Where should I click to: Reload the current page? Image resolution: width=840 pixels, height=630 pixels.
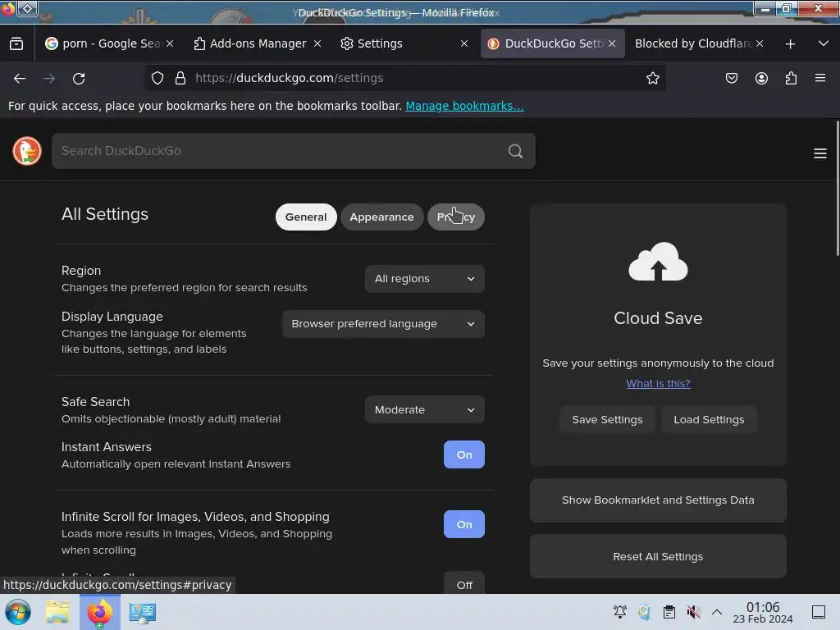coord(79,78)
